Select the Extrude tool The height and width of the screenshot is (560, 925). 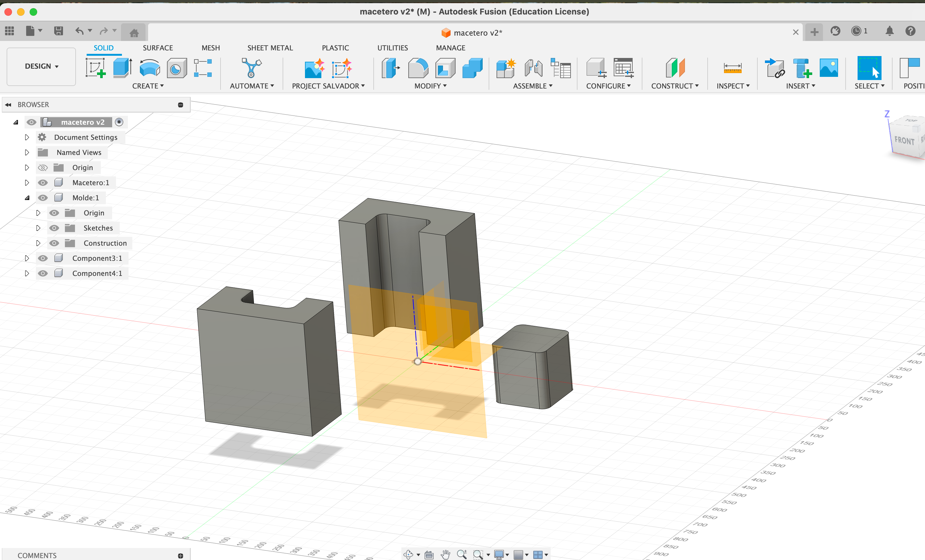coord(122,68)
